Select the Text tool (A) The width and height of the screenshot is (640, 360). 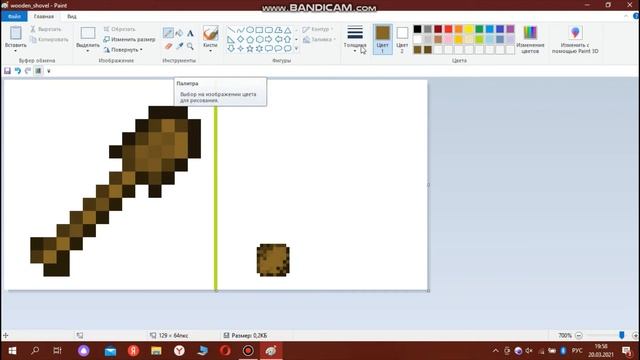pos(190,33)
